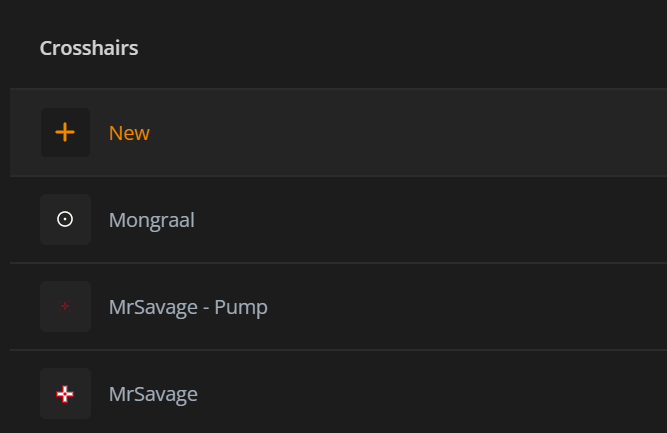667x433 pixels.
Task: Select the MrSavage - Pump name label
Action: 188,307
